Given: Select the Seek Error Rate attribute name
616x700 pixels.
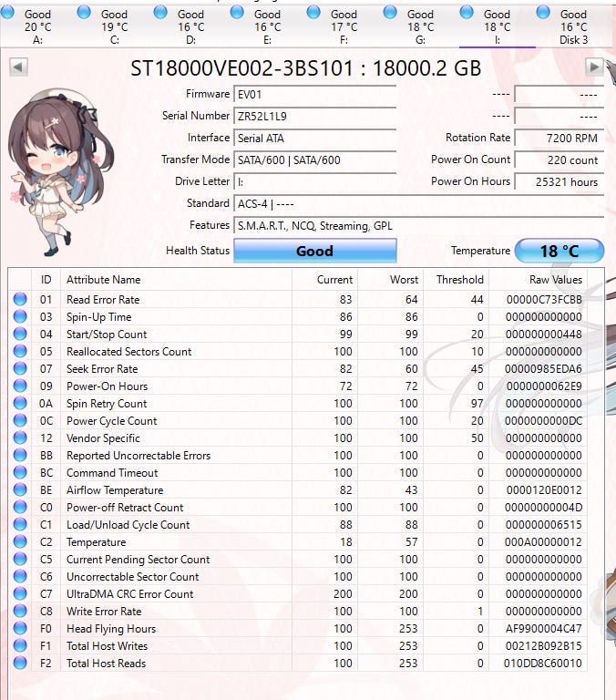Looking at the screenshot, I should pos(102,369).
